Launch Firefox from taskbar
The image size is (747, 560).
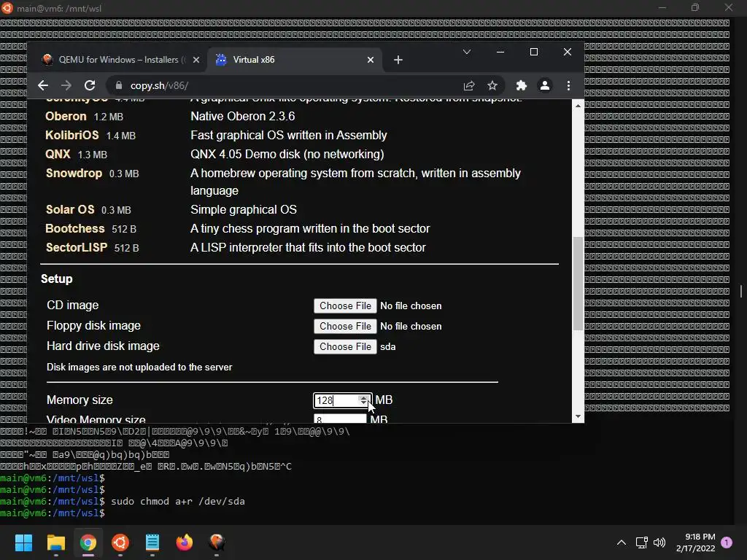pos(185,542)
